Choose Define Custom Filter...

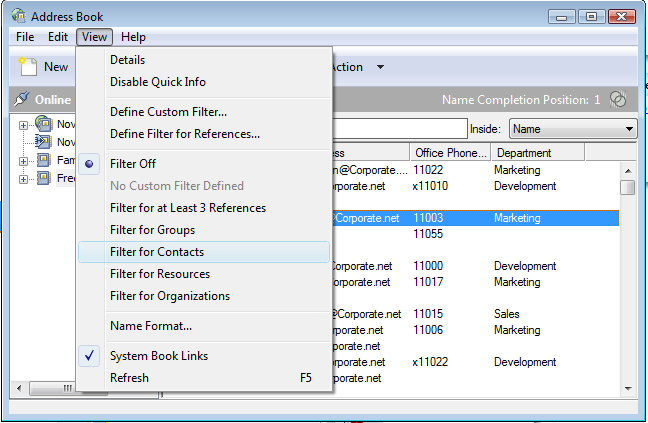[x=204, y=112]
